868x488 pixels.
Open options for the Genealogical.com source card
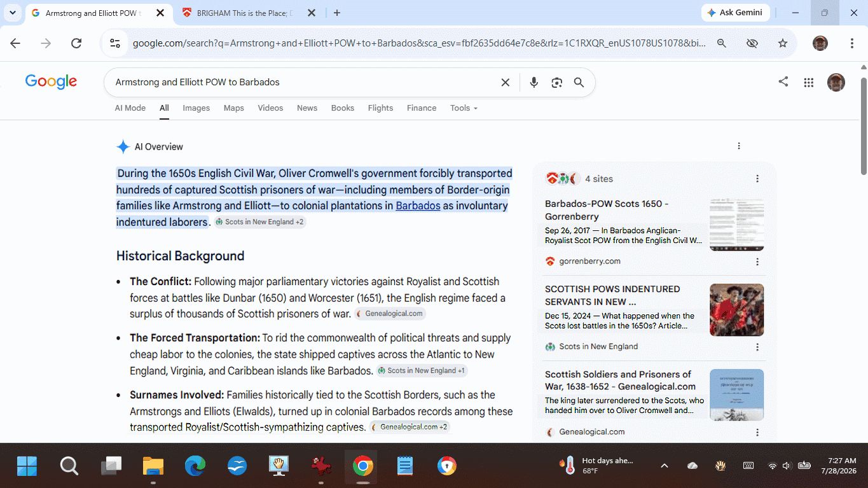pos(757,432)
